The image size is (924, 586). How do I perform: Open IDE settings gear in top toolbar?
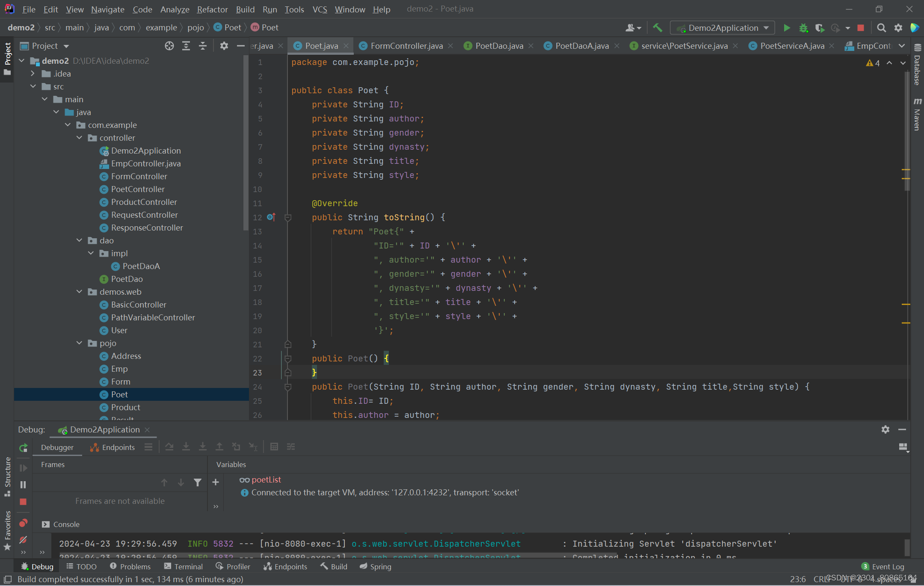coord(898,28)
